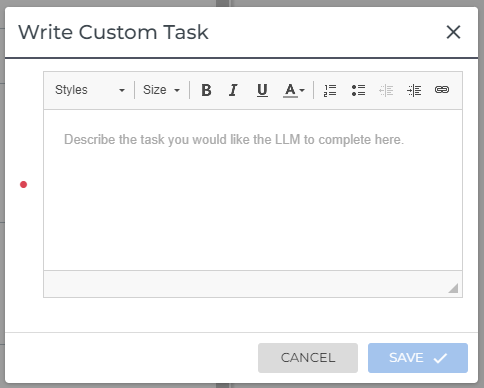Open the Styles dropdown
484x388 pixels.
pyautogui.click(x=90, y=90)
